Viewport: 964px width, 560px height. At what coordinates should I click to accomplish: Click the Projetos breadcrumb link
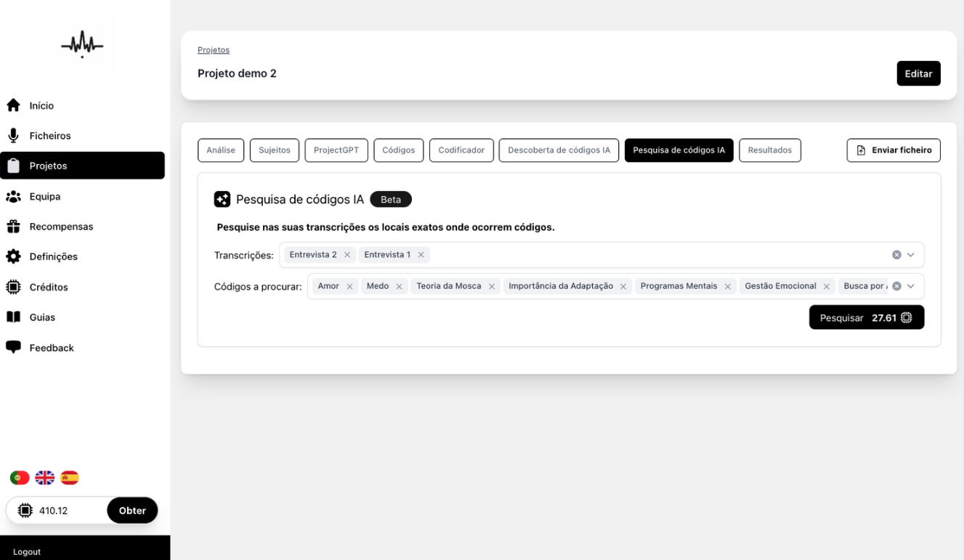tap(214, 50)
